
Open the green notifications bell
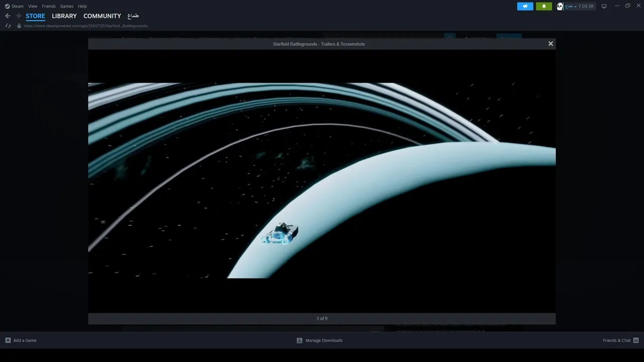coord(544,6)
